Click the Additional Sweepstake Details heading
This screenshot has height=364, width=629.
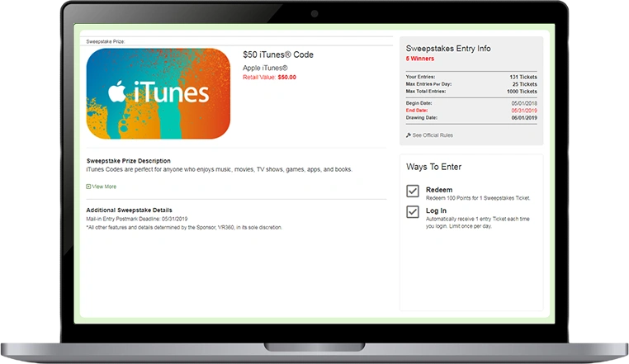130,210
